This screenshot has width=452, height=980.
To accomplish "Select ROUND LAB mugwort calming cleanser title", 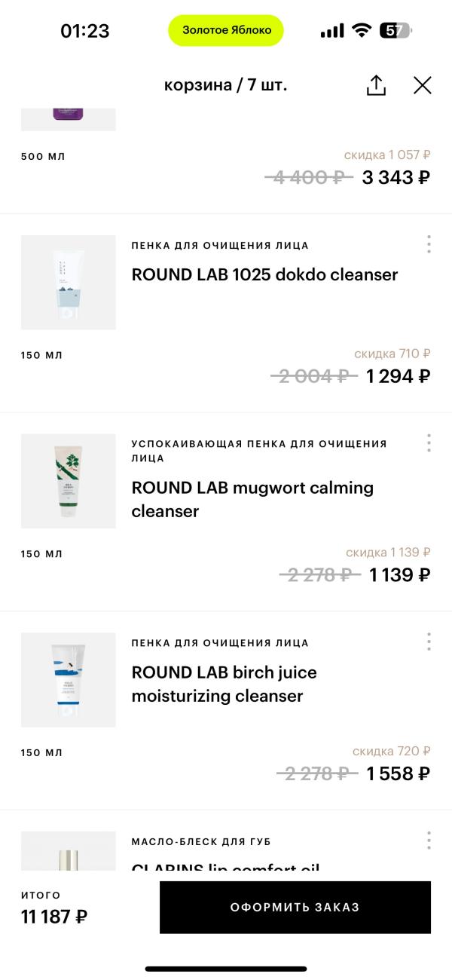I will (x=252, y=500).
